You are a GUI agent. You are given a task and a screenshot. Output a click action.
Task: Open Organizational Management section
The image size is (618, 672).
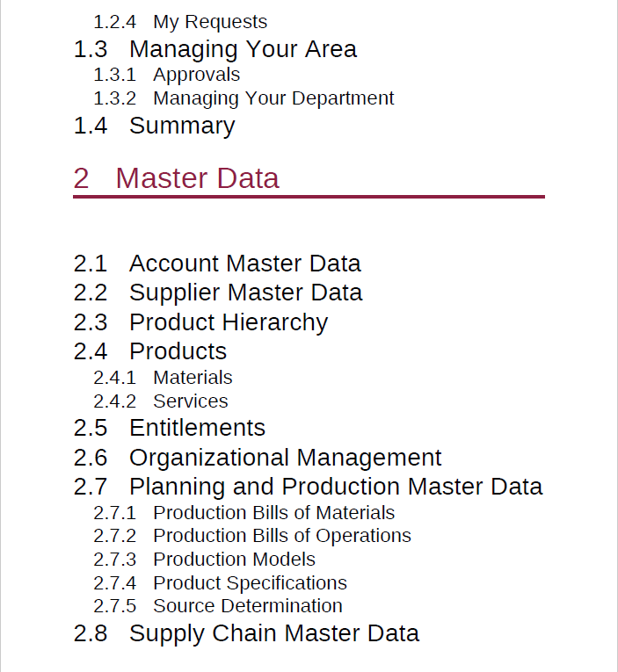point(285,458)
